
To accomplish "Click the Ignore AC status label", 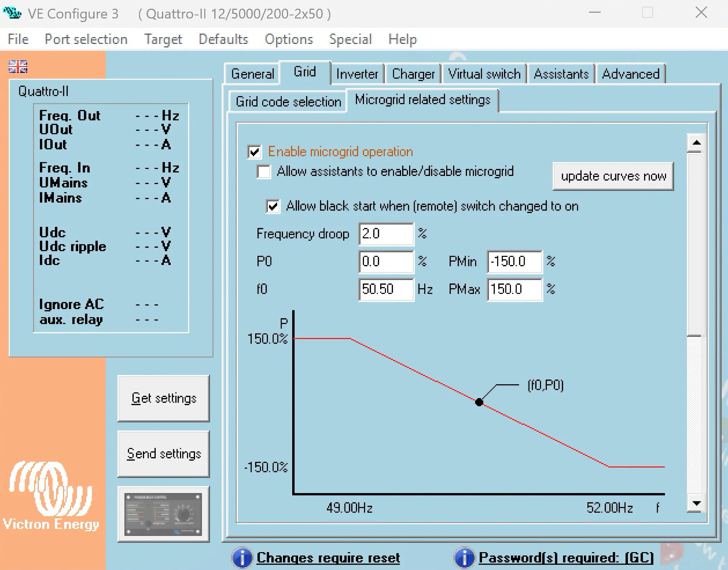I will 72,304.
